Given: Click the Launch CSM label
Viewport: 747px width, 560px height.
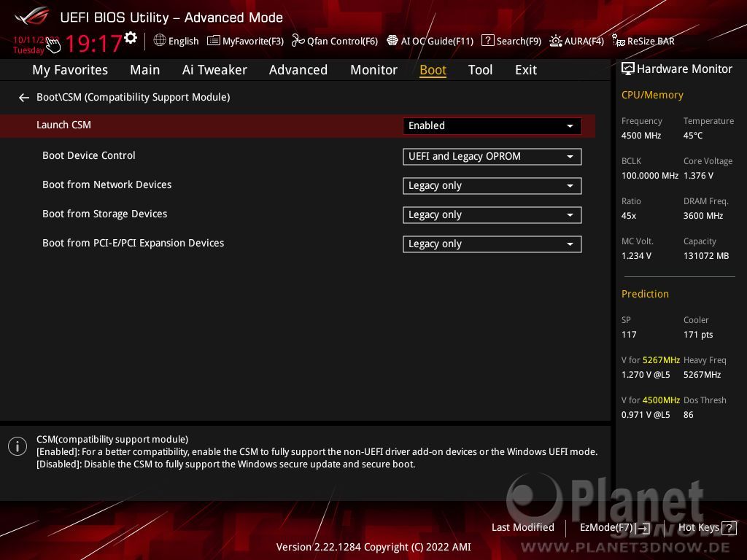Looking at the screenshot, I should tap(64, 125).
